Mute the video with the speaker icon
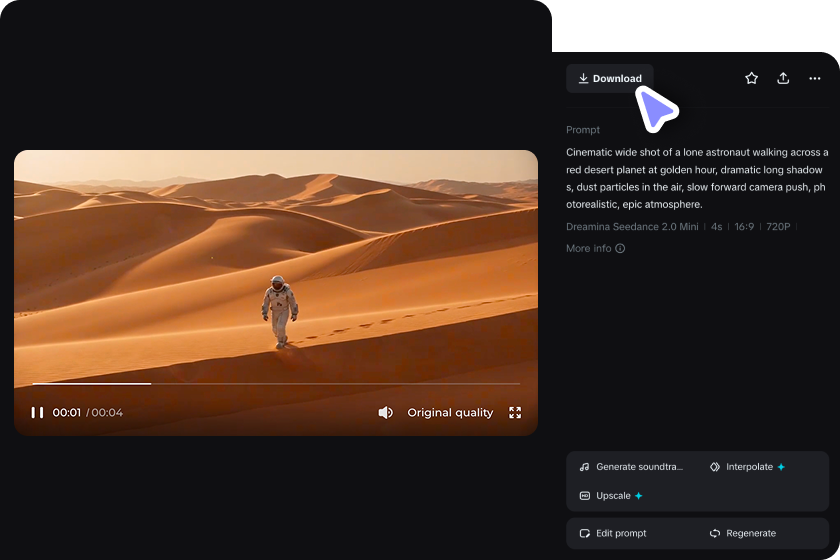The width and height of the screenshot is (840, 560). (385, 413)
